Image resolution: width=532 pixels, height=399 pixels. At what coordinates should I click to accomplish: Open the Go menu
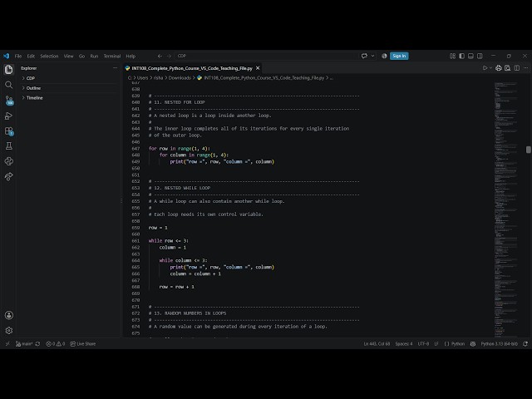tap(81, 56)
